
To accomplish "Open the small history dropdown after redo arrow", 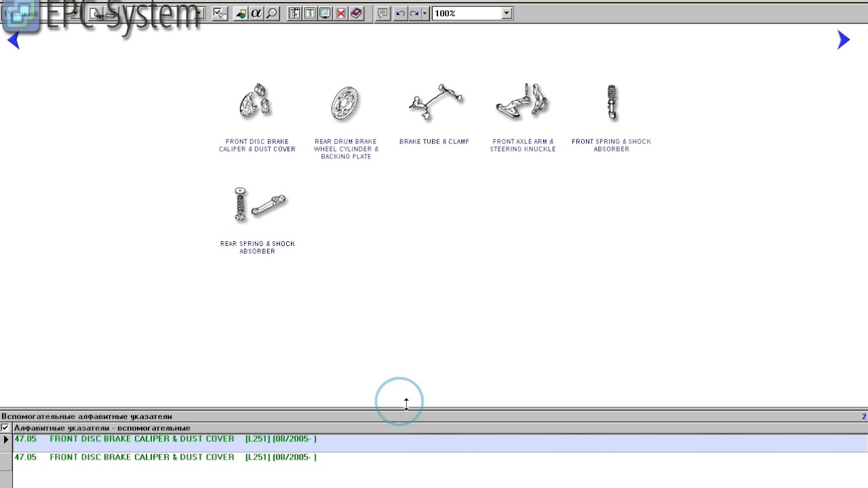I will [425, 14].
